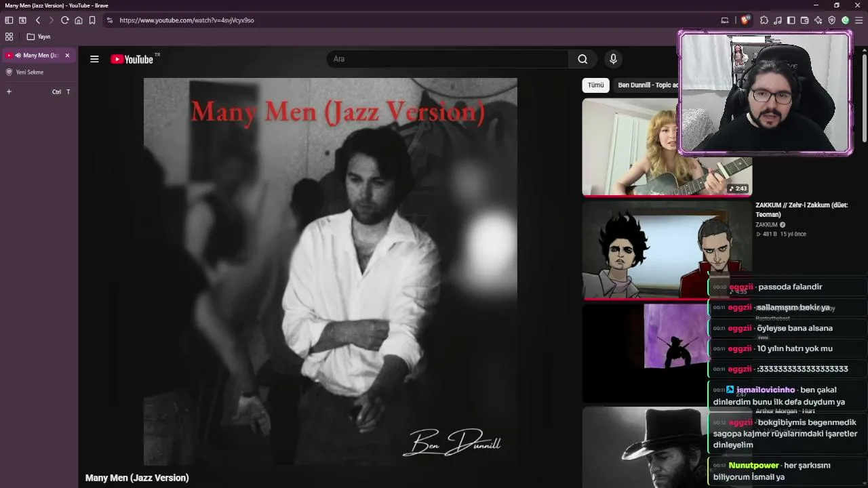The height and width of the screenshot is (488, 868).
Task: Open site settings icon in address bar
Action: coord(110,20)
